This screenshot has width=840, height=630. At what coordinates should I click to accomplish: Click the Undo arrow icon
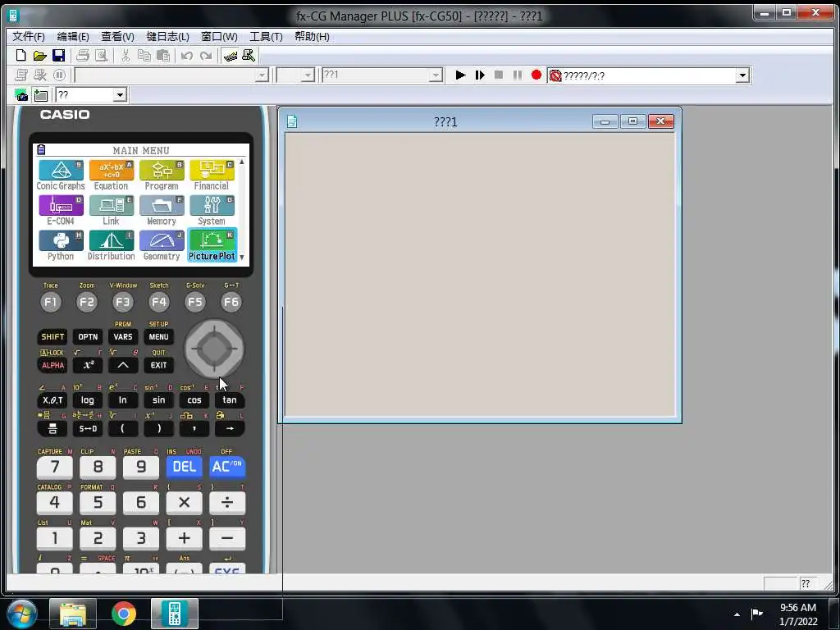click(x=187, y=55)
